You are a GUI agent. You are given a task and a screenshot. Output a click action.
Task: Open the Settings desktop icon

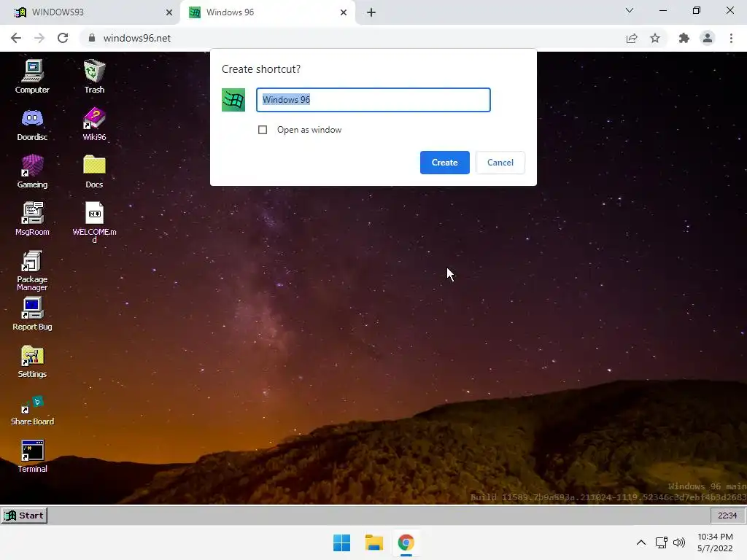32,362
